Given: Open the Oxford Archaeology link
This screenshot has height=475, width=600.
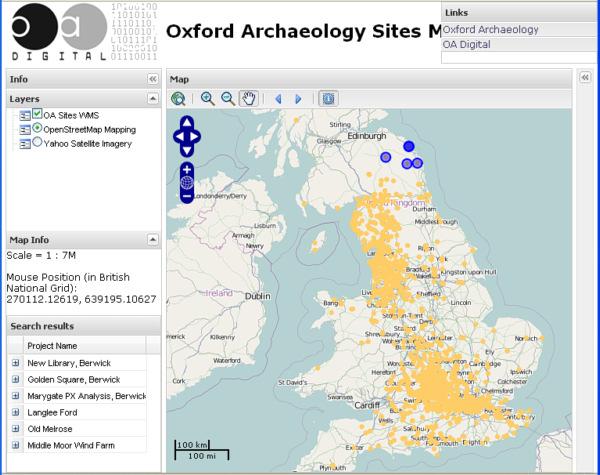Looking at the screenshot, I should click(491, 29).
